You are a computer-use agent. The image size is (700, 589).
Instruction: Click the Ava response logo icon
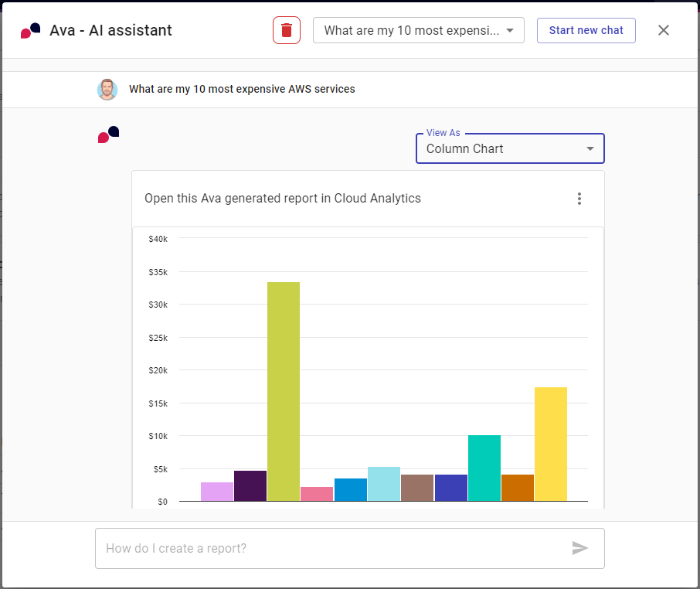point(108,134)
